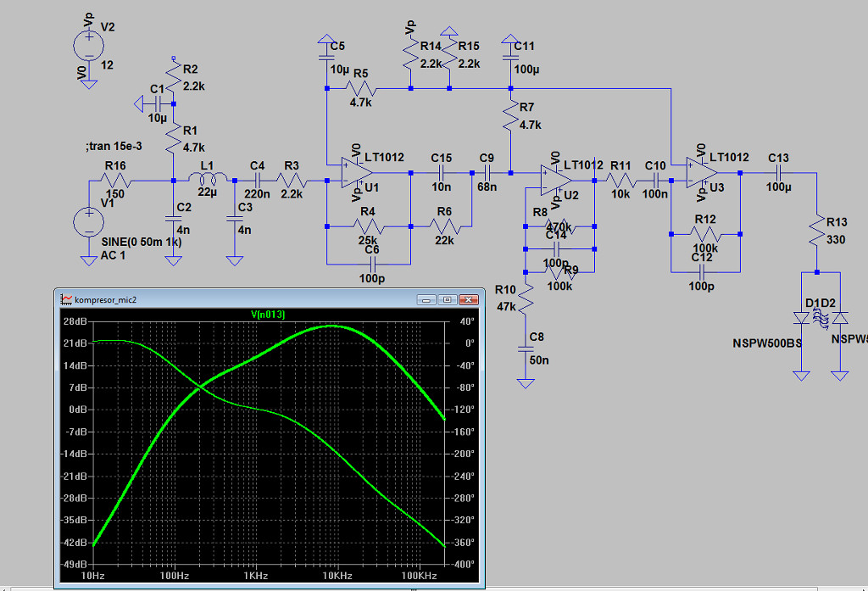Click the V(n013) trace label
This screenshot has height=591, width=868.
point(270,315)
